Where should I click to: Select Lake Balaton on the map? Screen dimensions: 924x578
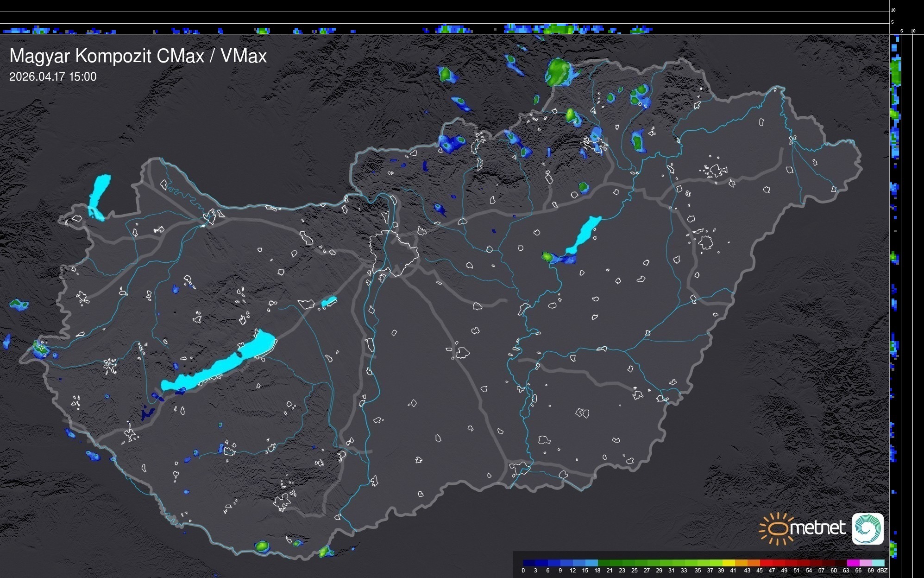pyautogui.click(x=220, y=366)
